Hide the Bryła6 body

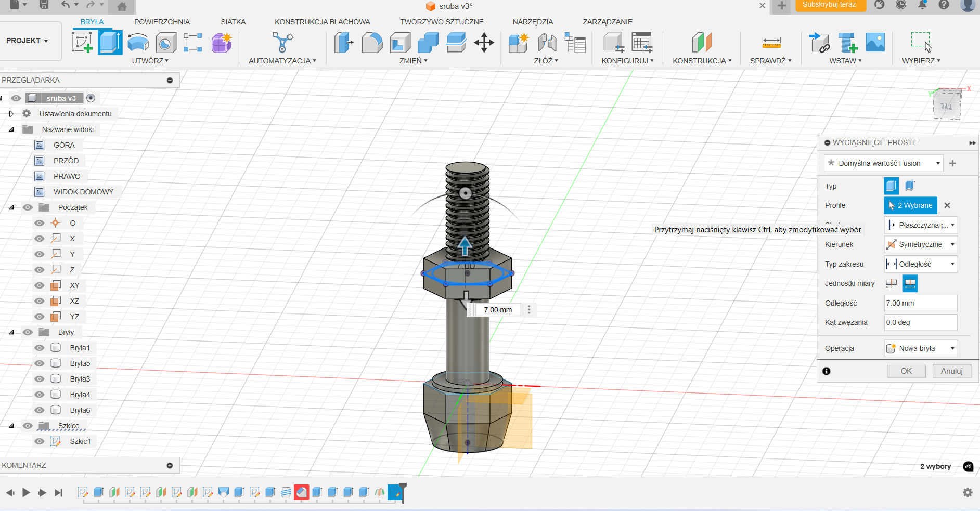click(x=40, y=410)
